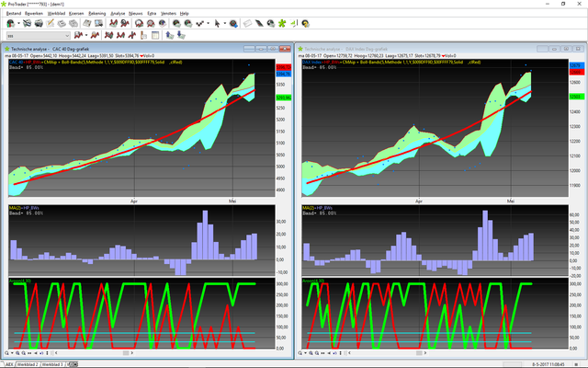Click the MA(2)+HP_BWs label in the DAX window
Viewport: 588px width, 368px height.
(x=317, y=208)
